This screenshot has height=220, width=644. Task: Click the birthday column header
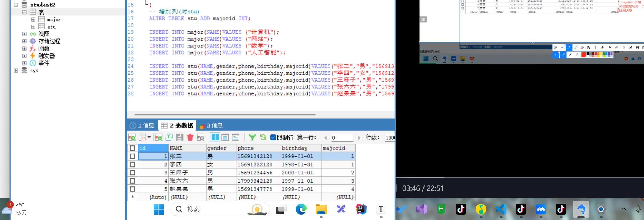pos(301,148)
